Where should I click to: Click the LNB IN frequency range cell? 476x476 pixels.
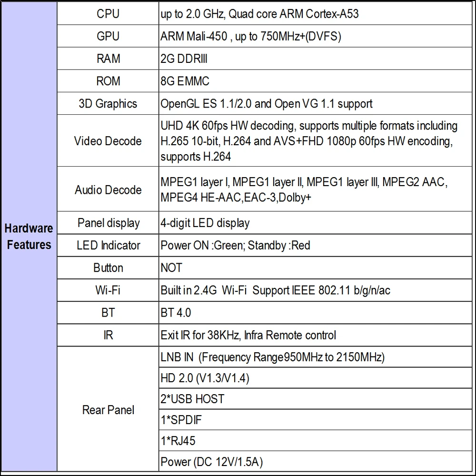point(315,357)
